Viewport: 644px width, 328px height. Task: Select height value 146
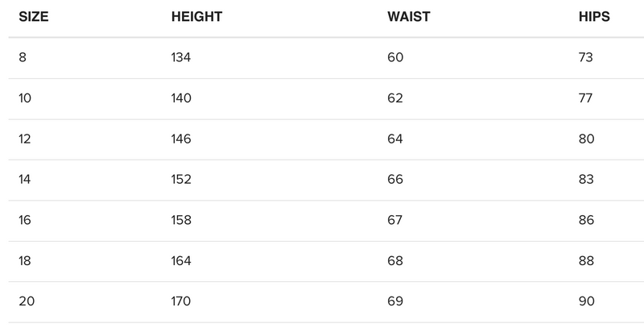[181, 139]
